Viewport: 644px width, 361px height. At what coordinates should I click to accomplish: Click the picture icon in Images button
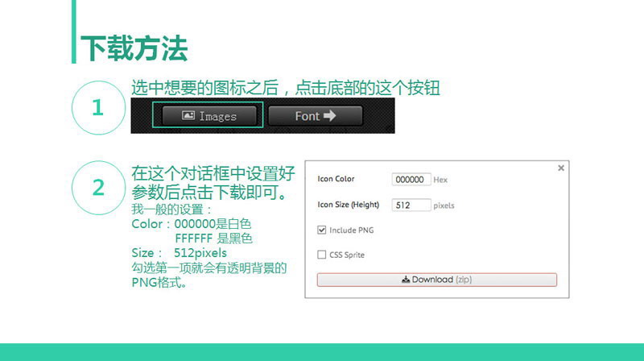[188, 116]
